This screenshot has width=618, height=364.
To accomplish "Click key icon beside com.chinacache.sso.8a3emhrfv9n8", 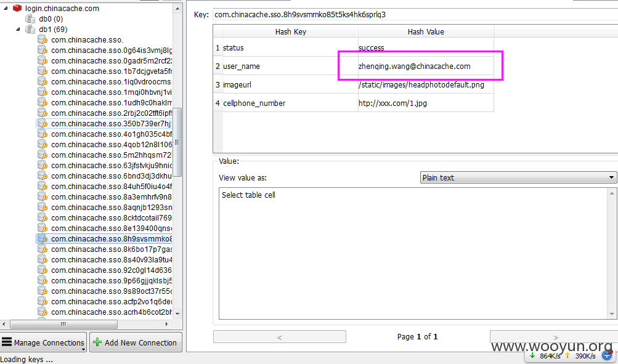I will [x=43, y=196].
